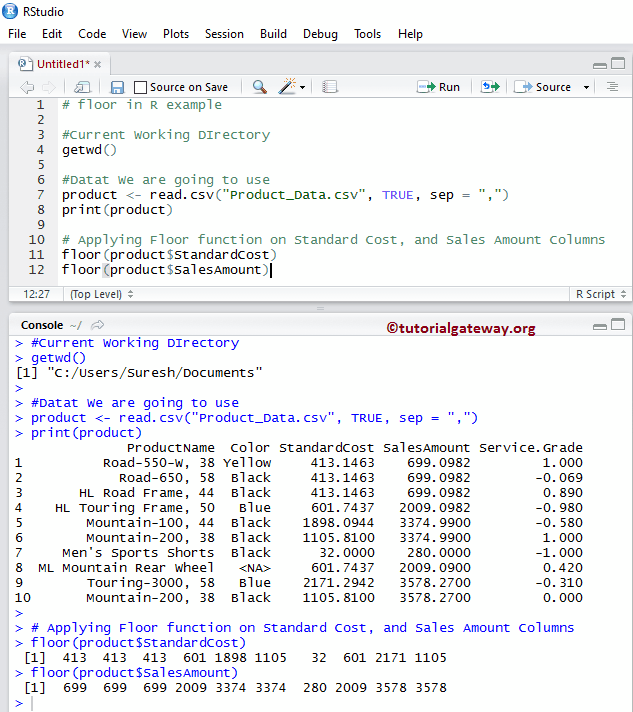The width and height of the screenshot is (633, 712).
Task: Click the Run button
Action: coord(439,87)
